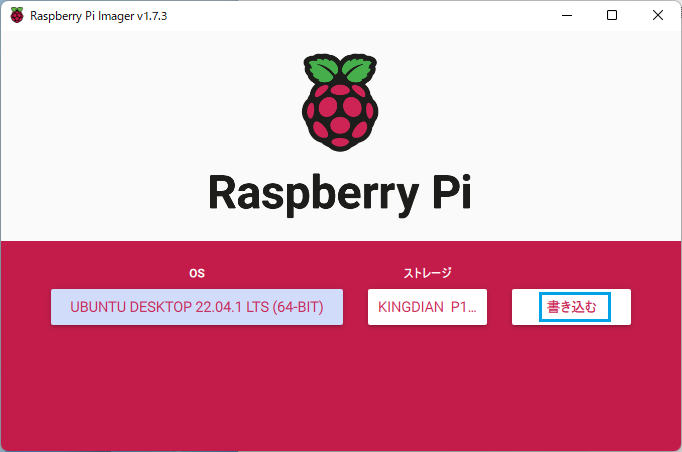The width and height of the screenshot is (682, 452).
Task: Maximize the Raspberry Pi Imager window
Action: coord(612,15)
